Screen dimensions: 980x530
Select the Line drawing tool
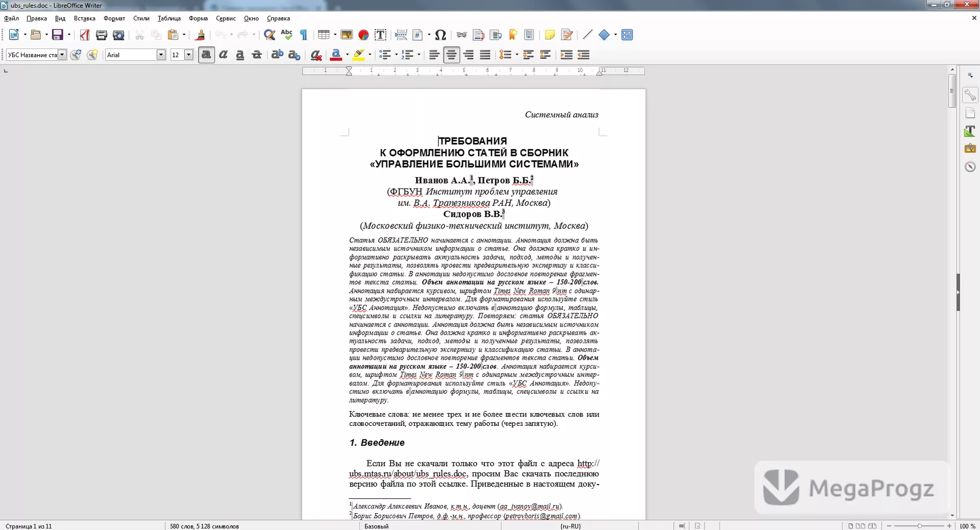[x=587, y=35]
